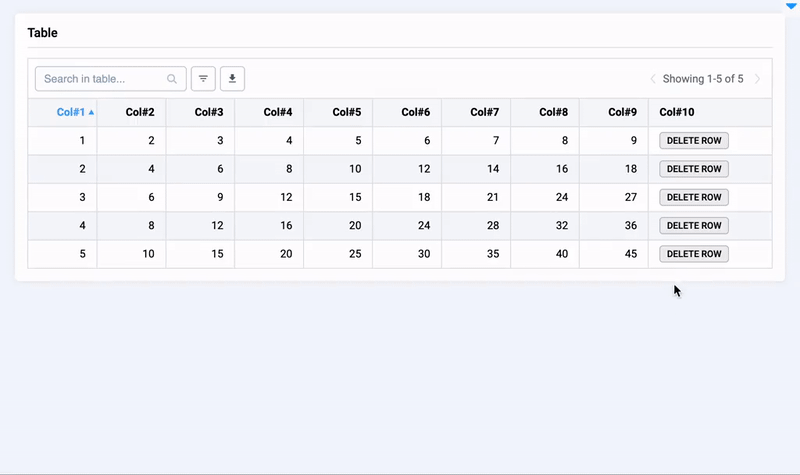
Task: Expand the blue dropdown arrow at top-right
Action: coord(791,6)
